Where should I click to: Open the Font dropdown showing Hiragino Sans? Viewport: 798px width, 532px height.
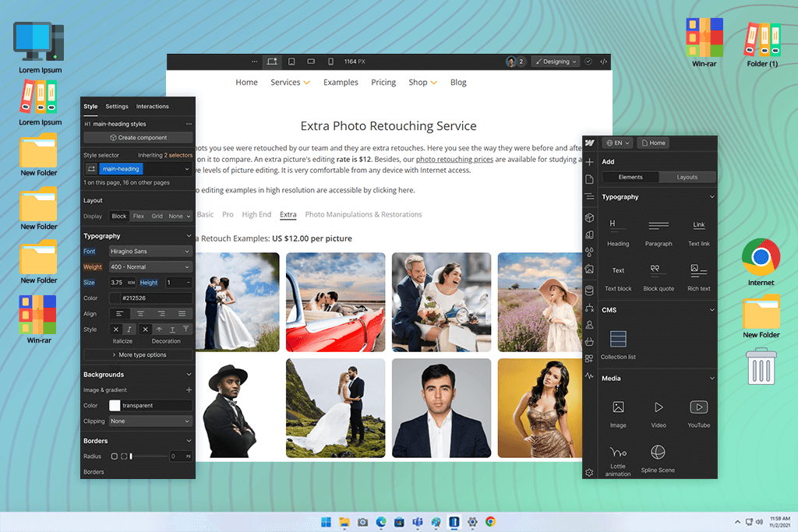[x=150, y=252]
